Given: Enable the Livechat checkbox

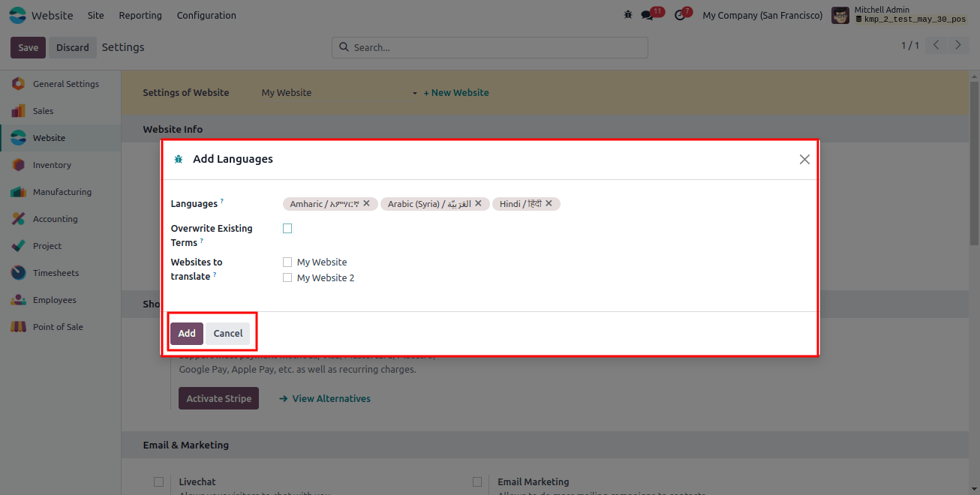Looking at the screenshot, I should pyautogui.click(x=158, y=481).
